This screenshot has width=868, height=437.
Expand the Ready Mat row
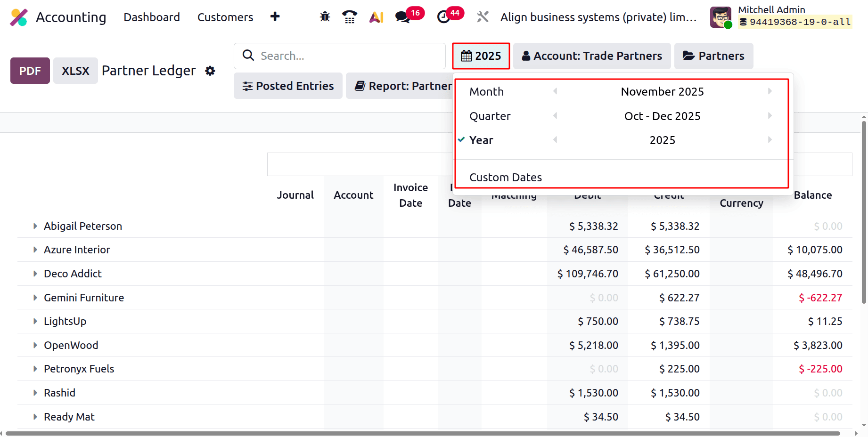point(35,417)
